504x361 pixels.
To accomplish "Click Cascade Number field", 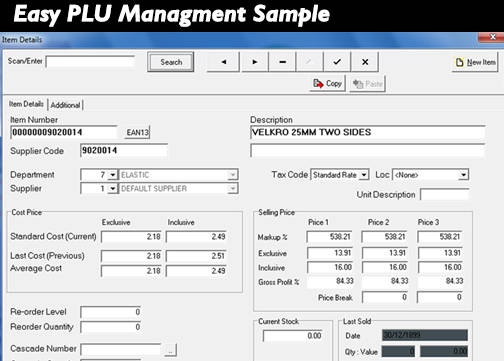I will tap(121, 349).
